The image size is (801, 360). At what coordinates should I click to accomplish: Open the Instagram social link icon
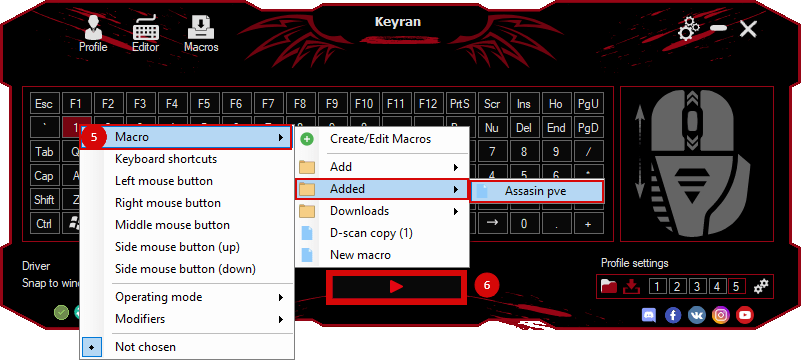[721, 315]
